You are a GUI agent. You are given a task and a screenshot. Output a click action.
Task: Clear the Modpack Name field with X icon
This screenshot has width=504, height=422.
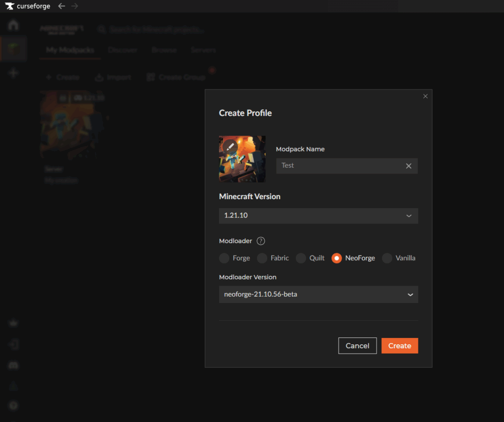pos(409,166)
